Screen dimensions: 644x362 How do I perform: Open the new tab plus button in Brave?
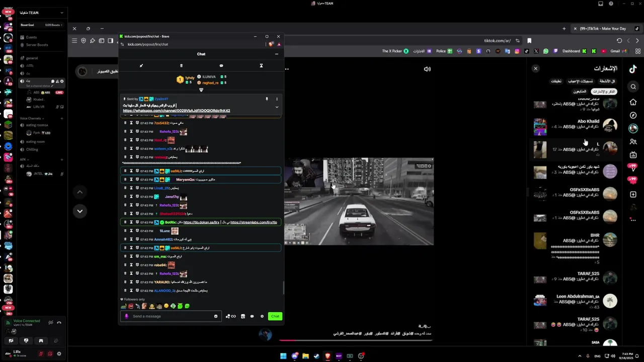tap(564, 29)
